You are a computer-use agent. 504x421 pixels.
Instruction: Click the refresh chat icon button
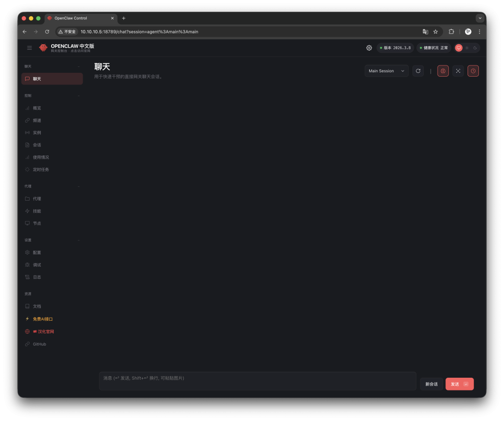[418, 71]
